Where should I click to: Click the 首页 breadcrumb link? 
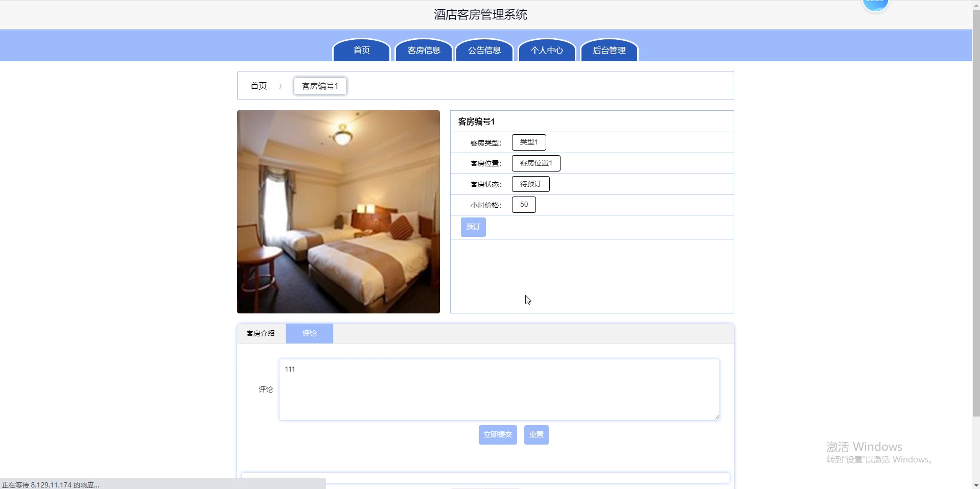coord(259,86)
